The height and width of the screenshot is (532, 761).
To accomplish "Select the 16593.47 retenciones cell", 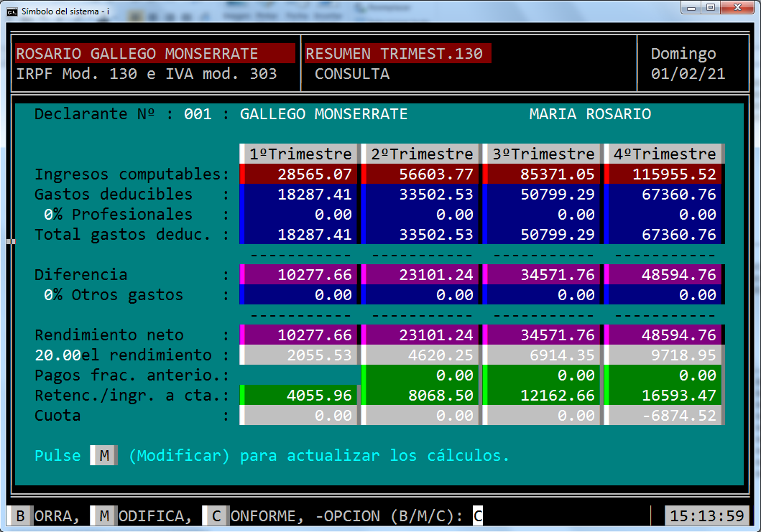I will click(664, 395).
